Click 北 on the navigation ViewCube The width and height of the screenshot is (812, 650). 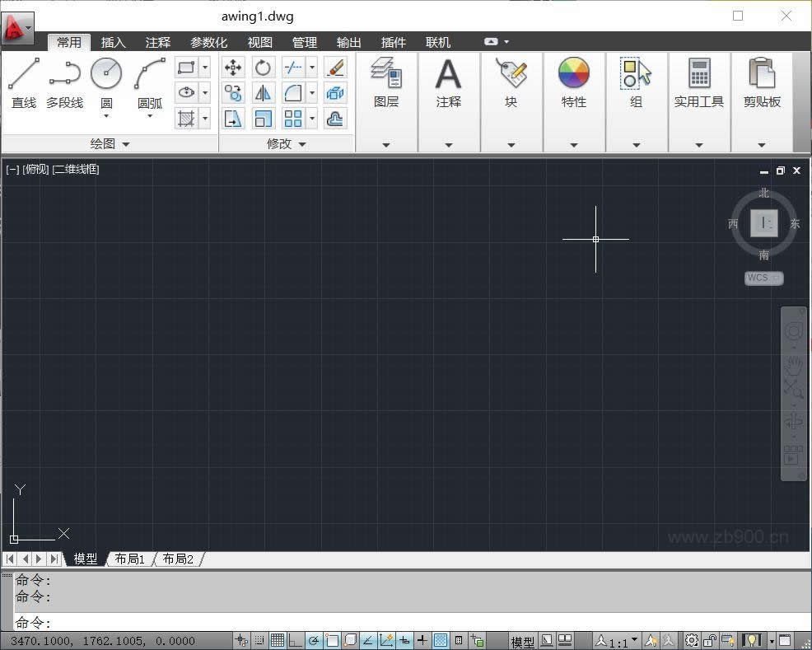click(763, 193)
